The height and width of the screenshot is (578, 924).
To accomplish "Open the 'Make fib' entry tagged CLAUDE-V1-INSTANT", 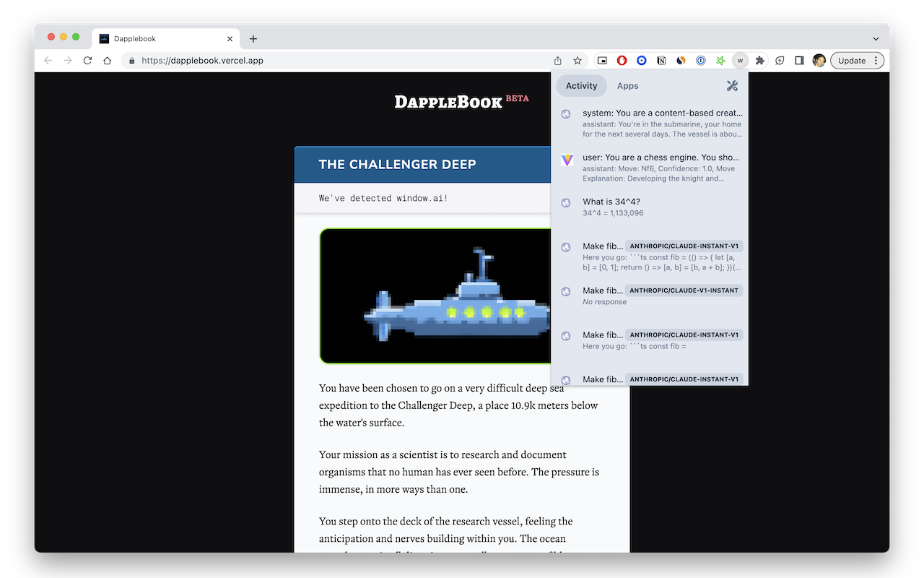I will 650,296.
